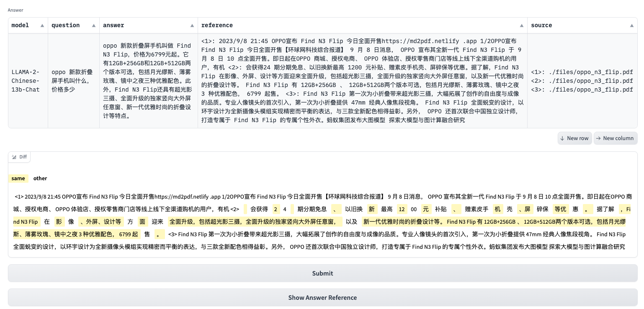The image size is (644, 309).
Task: Sort by the source column arrow
Action: click(631, 26)
